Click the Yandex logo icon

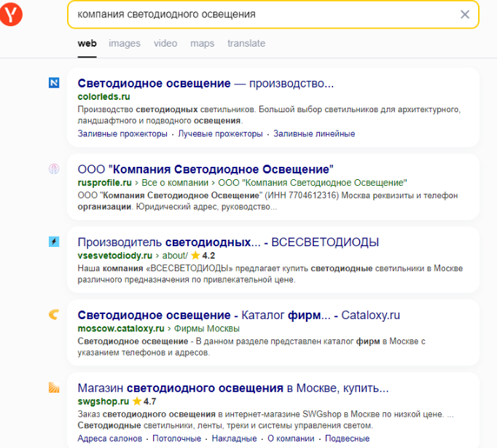click(x=10, y=15)
